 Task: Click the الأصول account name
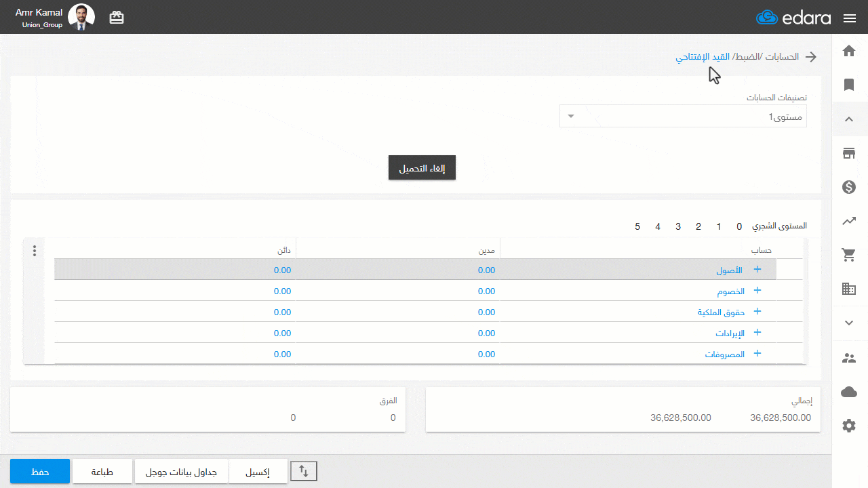[730, 270]
